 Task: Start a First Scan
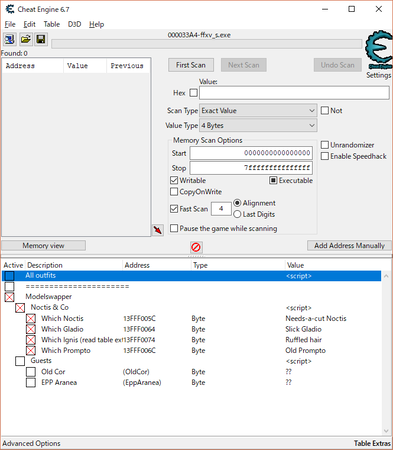pos(191,65)
